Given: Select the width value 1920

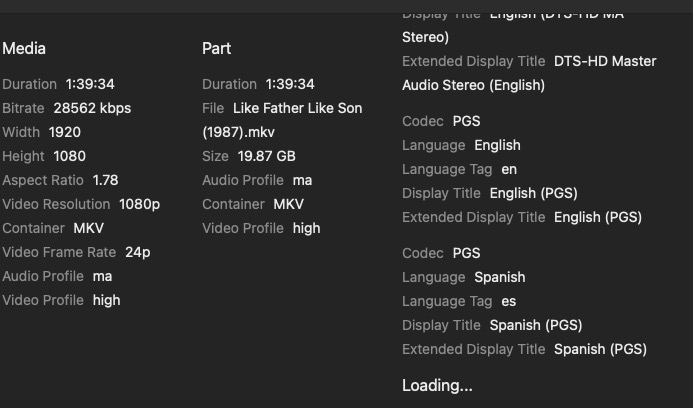Looking at the screenshot, I should point(65,132).
